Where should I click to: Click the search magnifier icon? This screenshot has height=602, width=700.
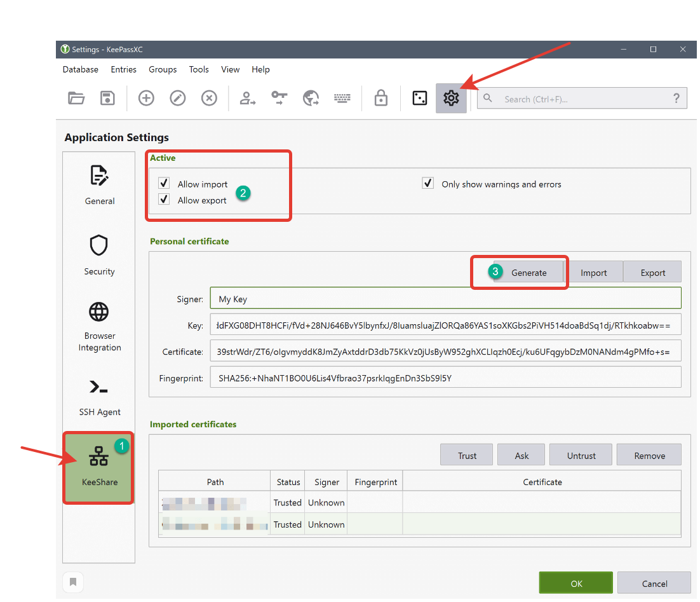(x=487, y=98)
